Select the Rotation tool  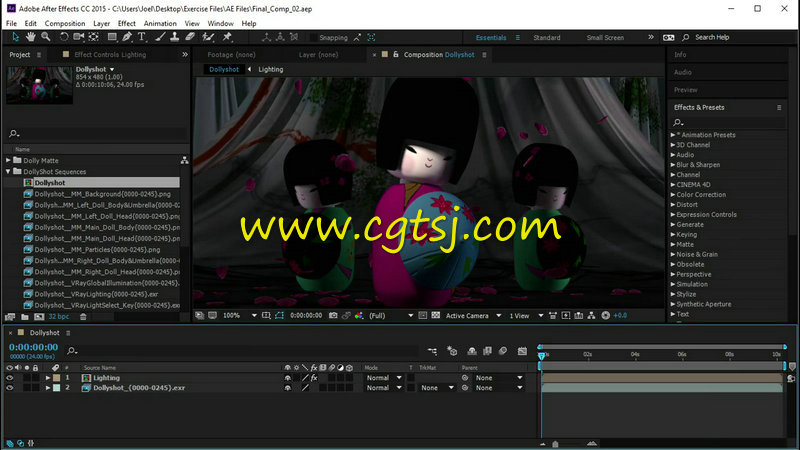click(64, 37)
